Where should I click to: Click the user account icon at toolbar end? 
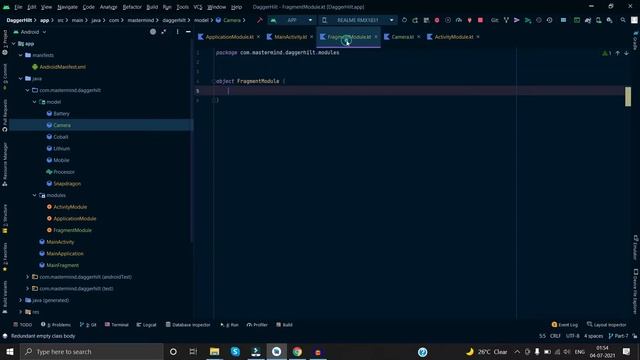tap(634, 20)
